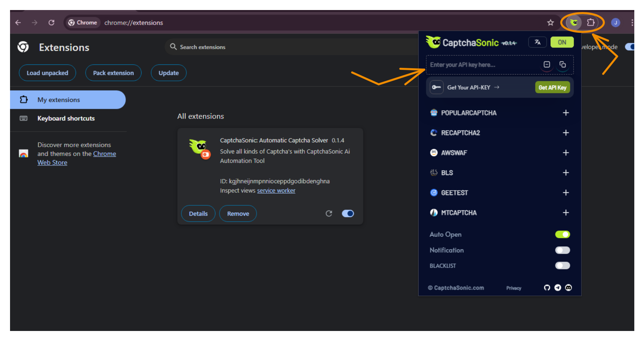Open the Extensions puzzle-piece menu

click(x=591, y=23)
